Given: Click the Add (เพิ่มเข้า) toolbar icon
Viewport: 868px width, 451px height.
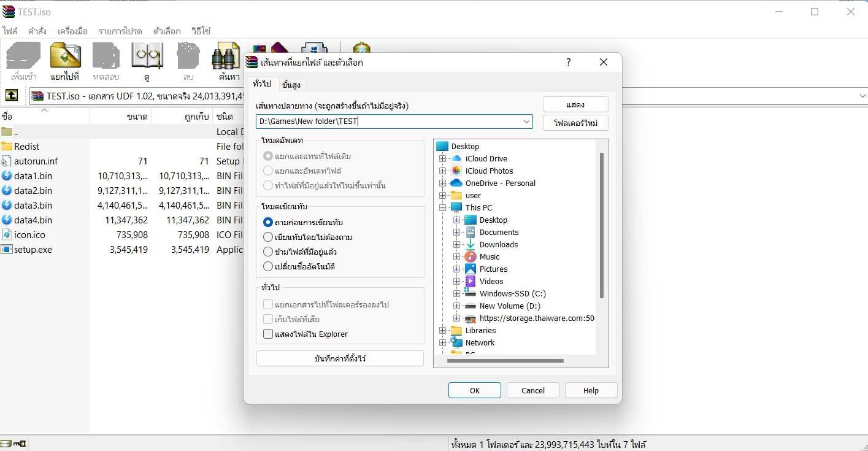Looking at the screenshot, I should point(23,56).
